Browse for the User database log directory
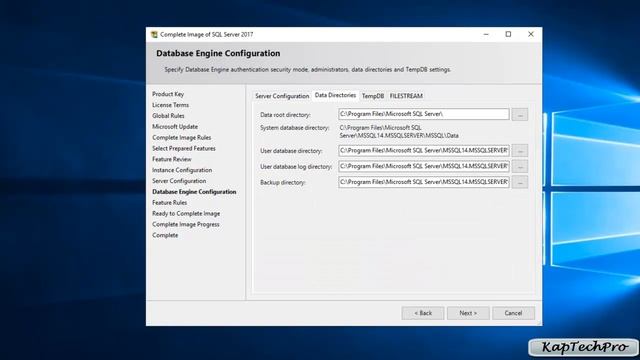Viewport: 640px width, 360px height. (520, 167)
